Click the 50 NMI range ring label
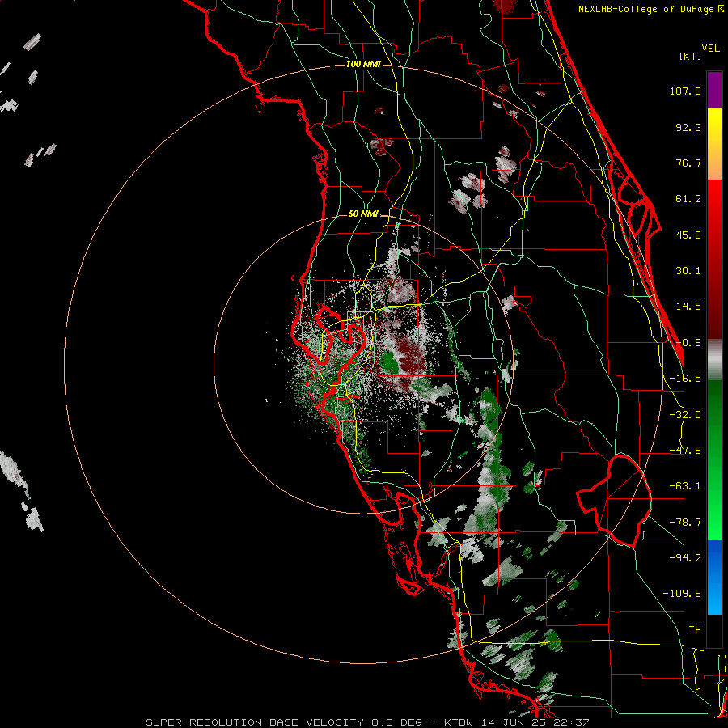The image size is (728, 728). click(x=363, y=214)
